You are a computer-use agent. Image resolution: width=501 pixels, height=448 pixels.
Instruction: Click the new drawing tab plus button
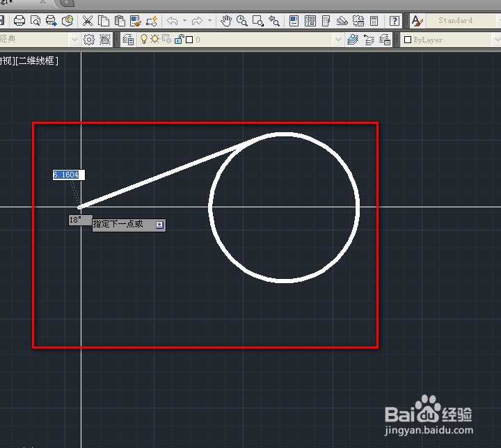click(67, 3)
